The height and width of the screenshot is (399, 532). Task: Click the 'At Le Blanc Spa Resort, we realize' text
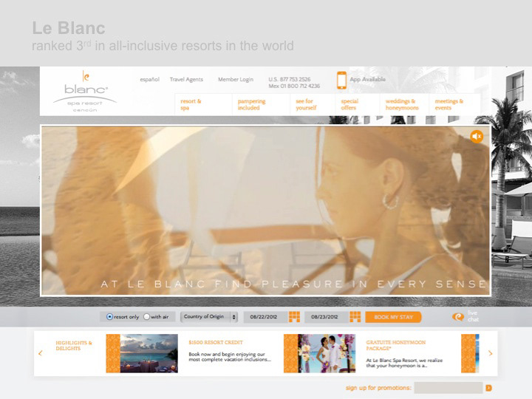coord(404,363)
